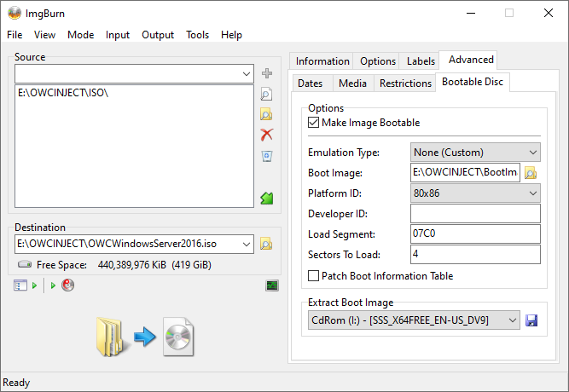
Task: Click the recycle bin clear list icon
Action: pos(267,156)
